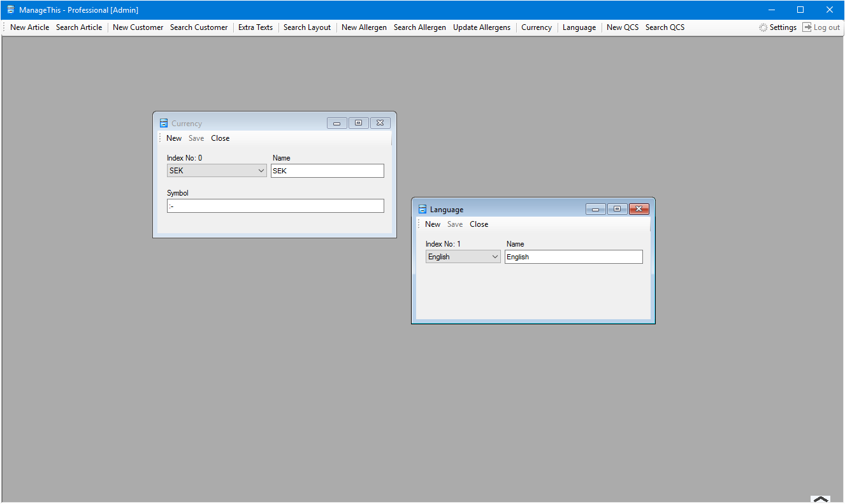Open Update Allergens from toolbar
The image size is (845, 504).
[482, 27]
